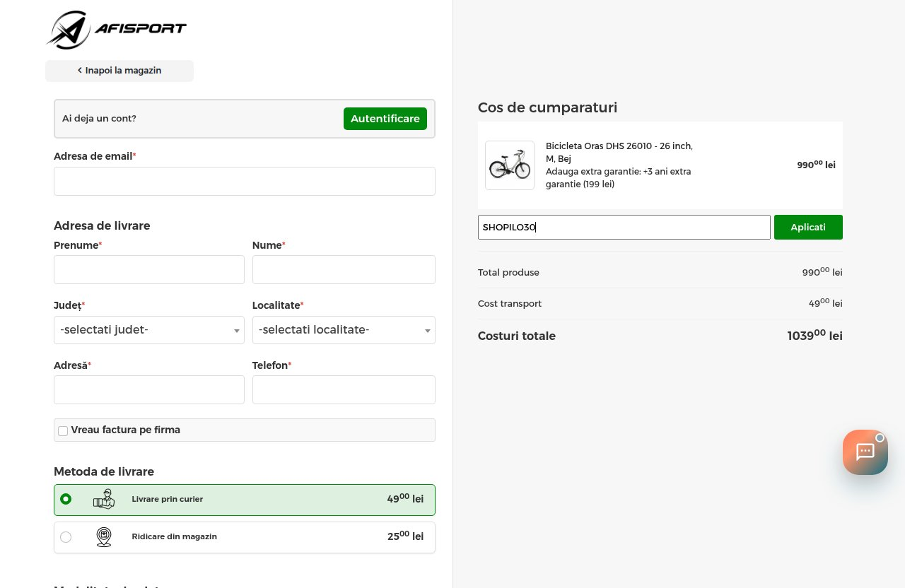Click the Costuri totale label
Screen dimensions: 905x588
coord(517,336)
